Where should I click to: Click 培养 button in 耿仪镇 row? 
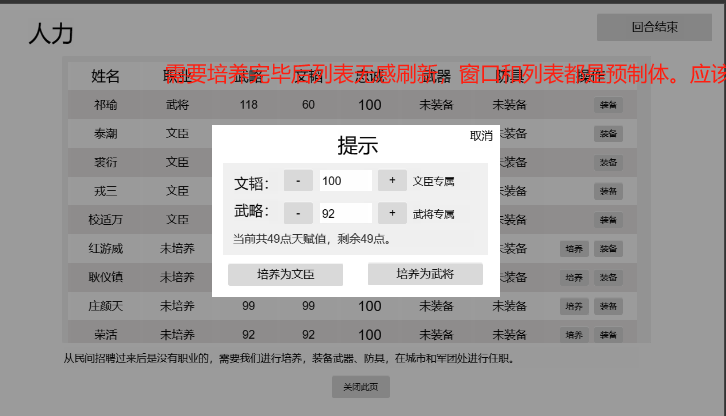[x=574, y=277]
